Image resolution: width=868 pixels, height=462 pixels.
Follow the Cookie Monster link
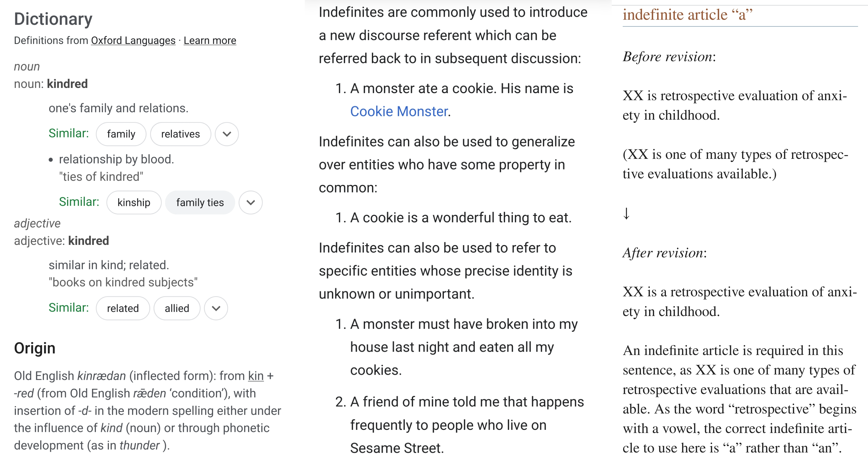click(x=399, y=112)
